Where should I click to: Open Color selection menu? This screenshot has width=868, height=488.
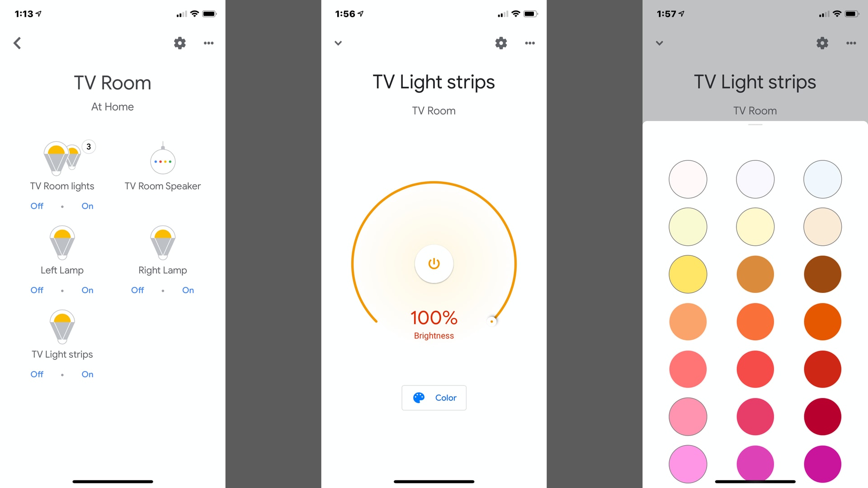tap(434, 398)
